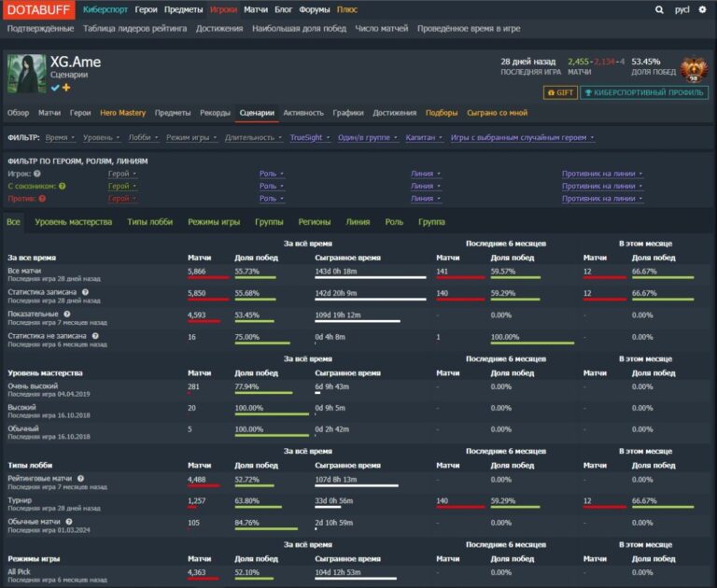Click help icon next to С союзником

[63, 186]
